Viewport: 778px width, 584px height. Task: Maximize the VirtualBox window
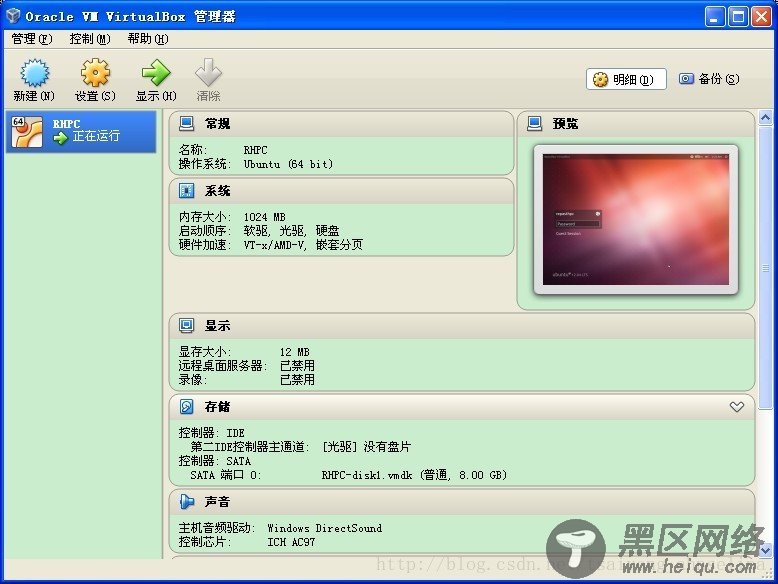tap(738, 16)
